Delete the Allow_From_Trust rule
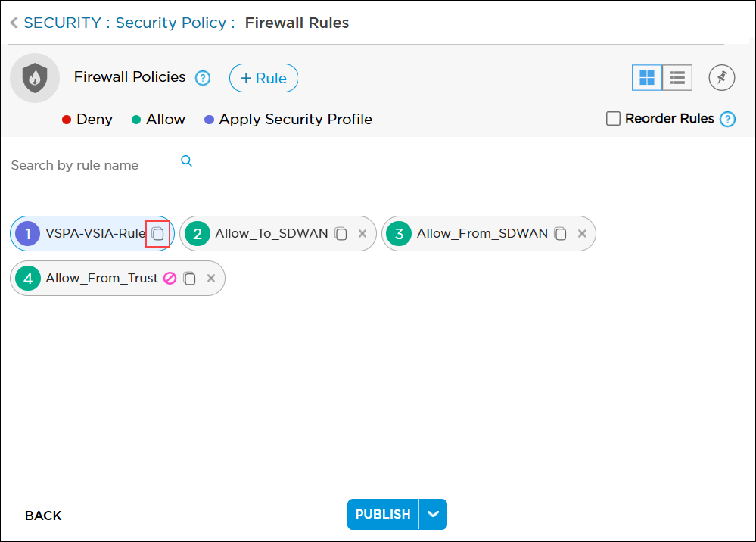Screen dimensions: 756x542 pyautogui.click(x=211, y=279)
